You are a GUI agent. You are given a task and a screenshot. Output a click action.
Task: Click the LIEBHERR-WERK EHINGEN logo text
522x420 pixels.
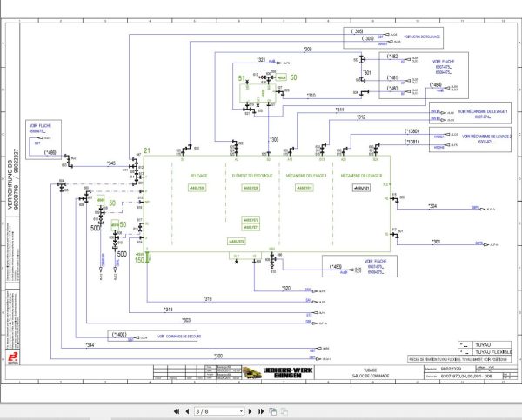click(288, 373)
